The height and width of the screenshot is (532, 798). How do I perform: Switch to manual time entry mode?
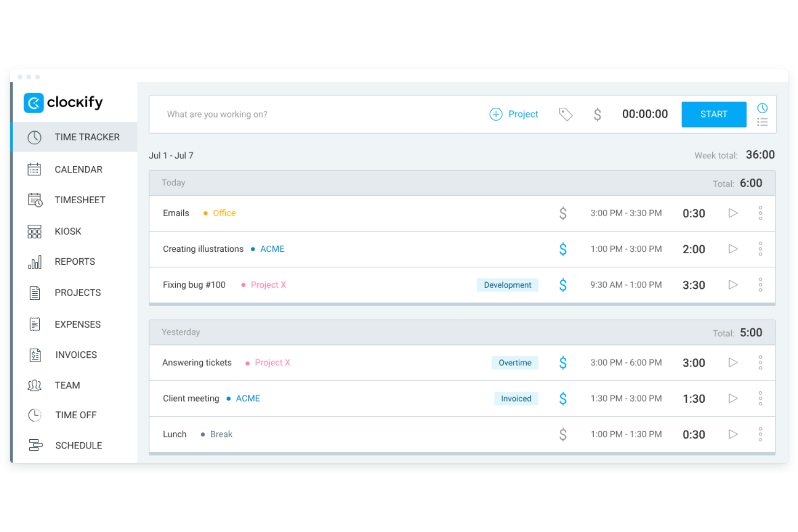pos(762,122)
